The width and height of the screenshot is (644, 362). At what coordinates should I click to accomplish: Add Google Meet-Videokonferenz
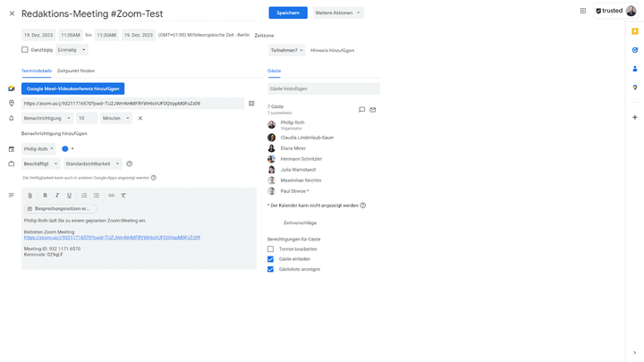72,88
